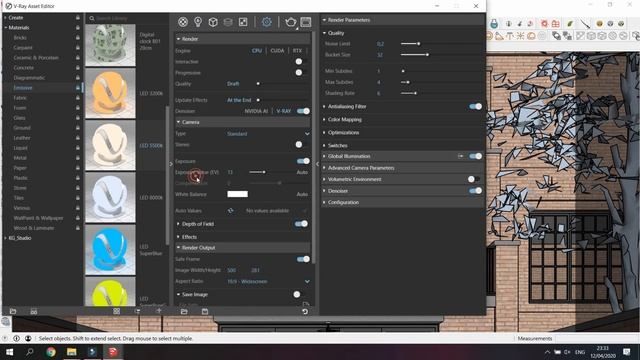Toggle the Save Image switch

click(300, 294)
